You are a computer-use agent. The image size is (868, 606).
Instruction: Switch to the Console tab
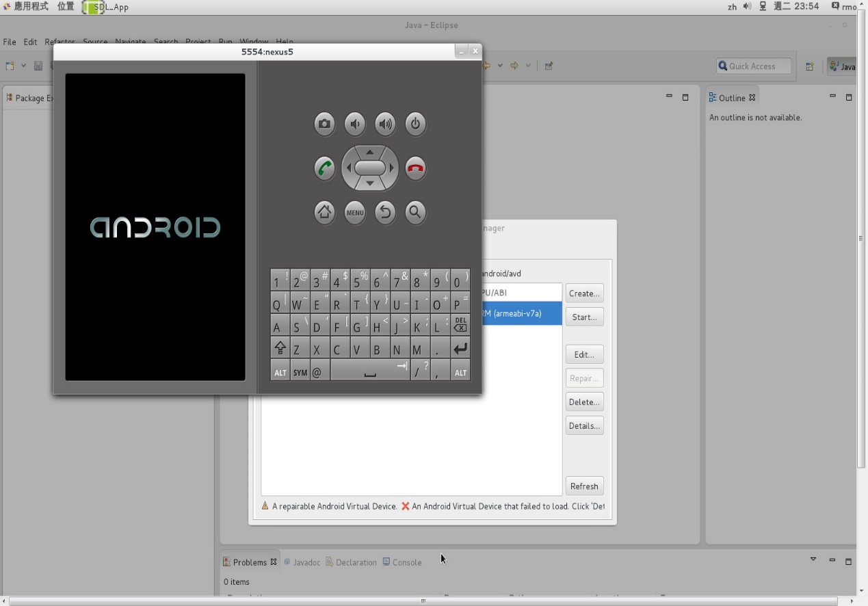(x=407, y=562)
